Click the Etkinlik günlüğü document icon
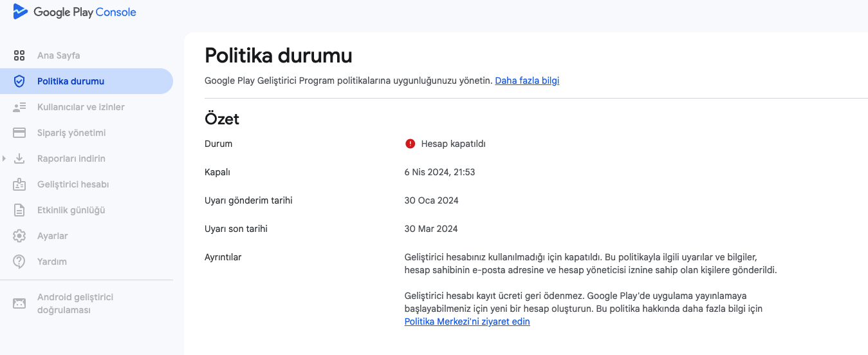The image size is (868, 355). tap(19, 210)
